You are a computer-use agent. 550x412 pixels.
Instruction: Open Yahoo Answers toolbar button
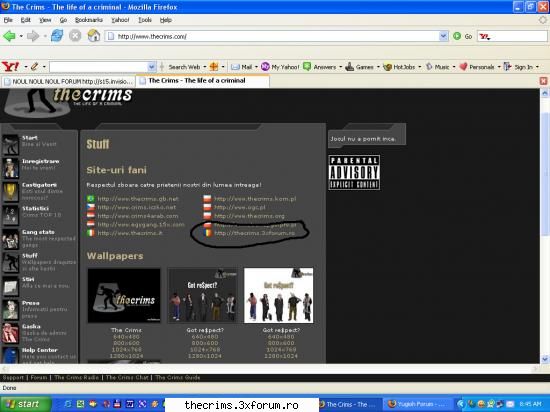(320, 67)
